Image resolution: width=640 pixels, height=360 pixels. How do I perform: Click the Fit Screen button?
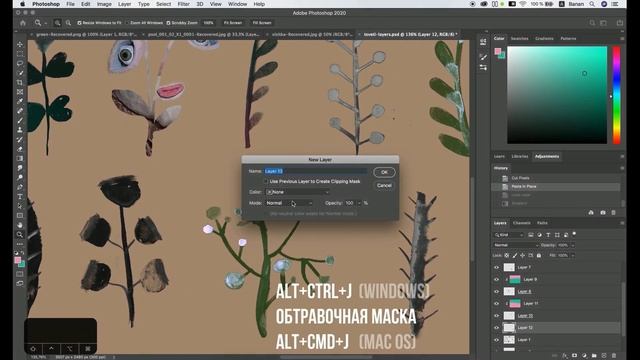click(233, 23)
